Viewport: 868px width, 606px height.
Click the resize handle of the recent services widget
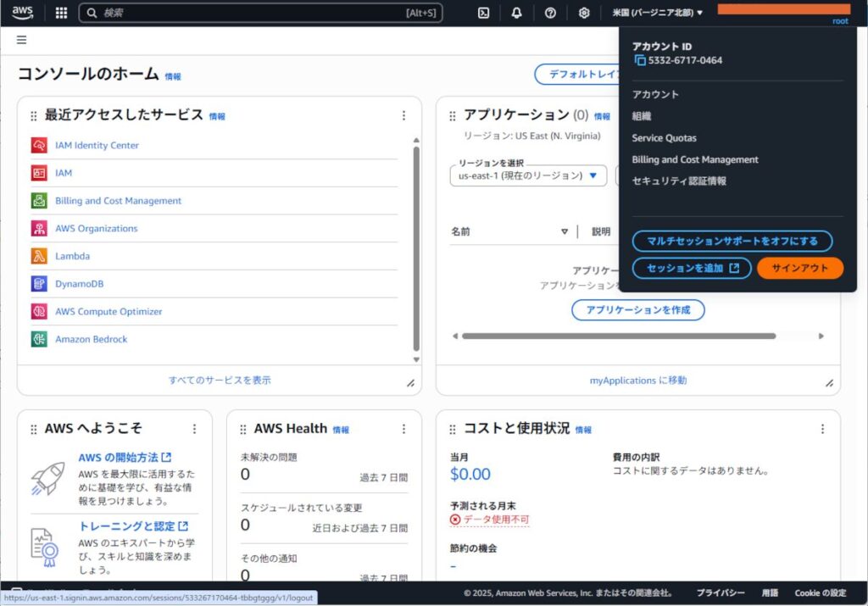click(x=411, y=383)
